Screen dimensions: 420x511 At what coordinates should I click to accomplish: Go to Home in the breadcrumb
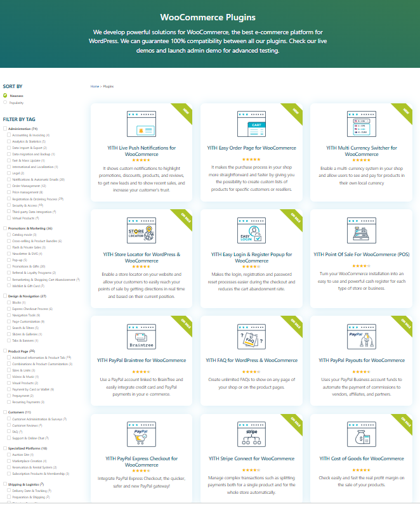coord(95,86)
